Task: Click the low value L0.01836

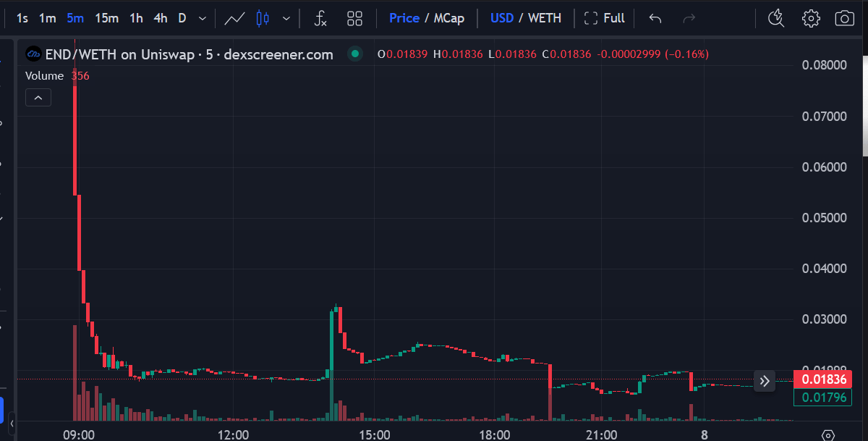Action: tap(512, 54)
